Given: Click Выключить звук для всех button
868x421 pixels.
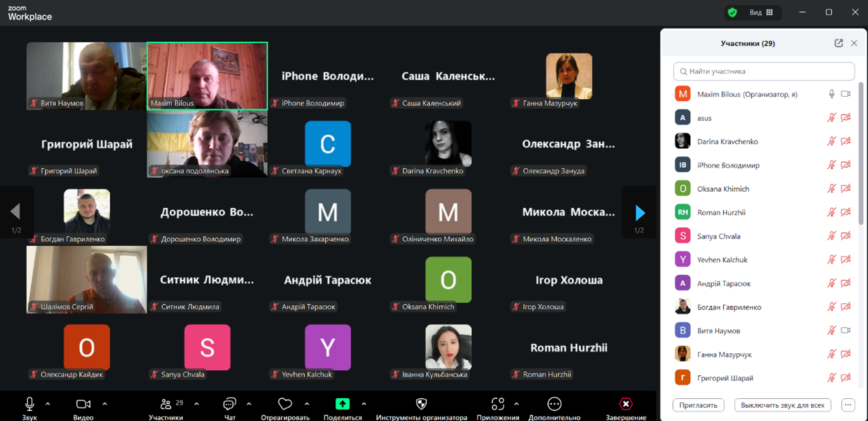Looking at the screenshot, I should 783,405.
